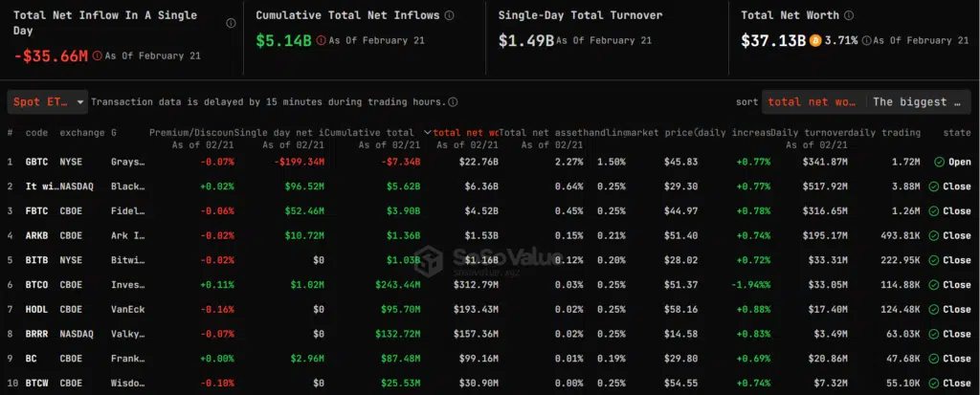Screen dimensions: 980x395
Task: Click the $22.76B total net worth value
Action: click(479, 162)
